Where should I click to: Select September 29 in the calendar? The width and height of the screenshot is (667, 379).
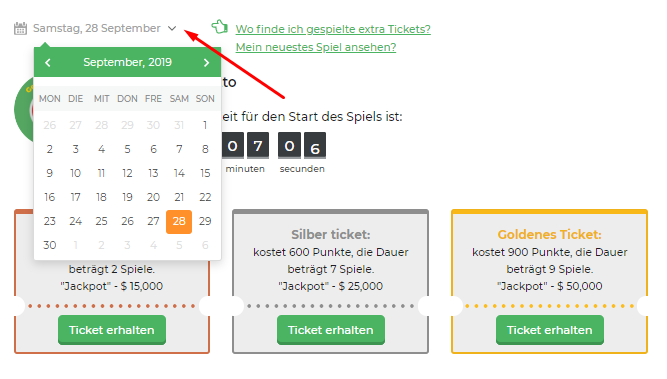coord(205,221)
